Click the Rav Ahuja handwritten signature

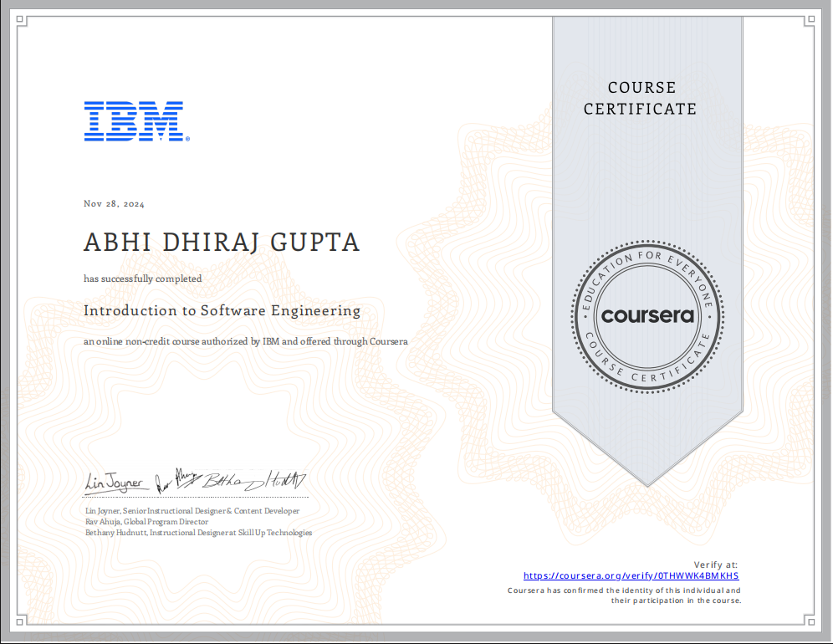click(x=176, y=480)
